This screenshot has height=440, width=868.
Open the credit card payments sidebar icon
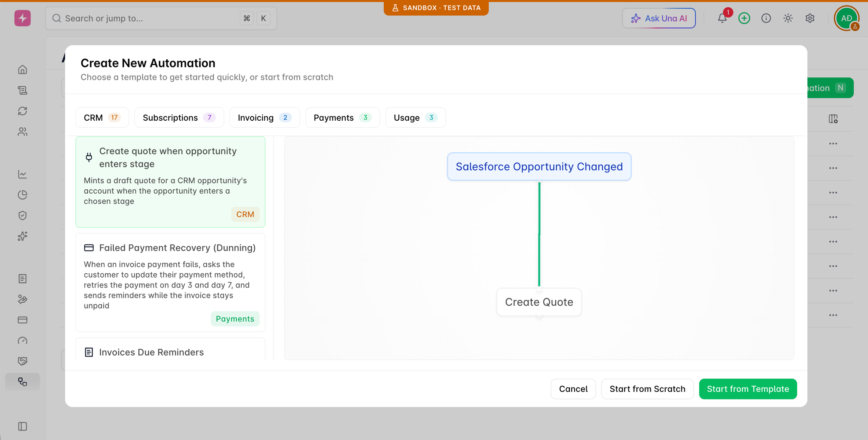coord(23,320)
